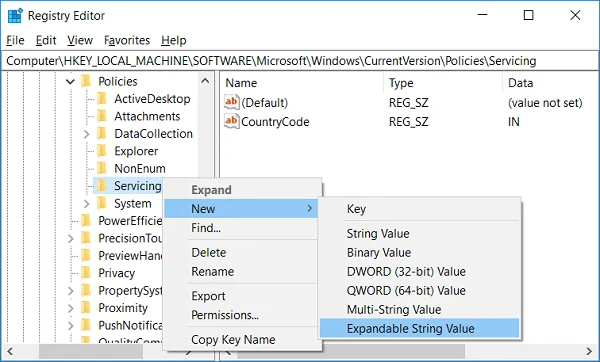Viewport: 600px width, 362px height.
Task: Create a new Key from submenu
Action: (x=419, y=209)
